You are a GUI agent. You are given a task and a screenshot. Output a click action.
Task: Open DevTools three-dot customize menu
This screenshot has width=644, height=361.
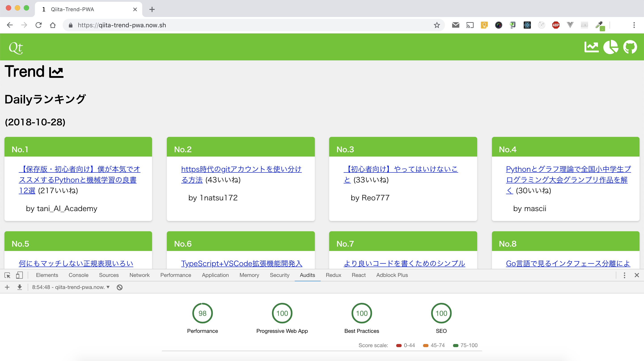point(624,275)
